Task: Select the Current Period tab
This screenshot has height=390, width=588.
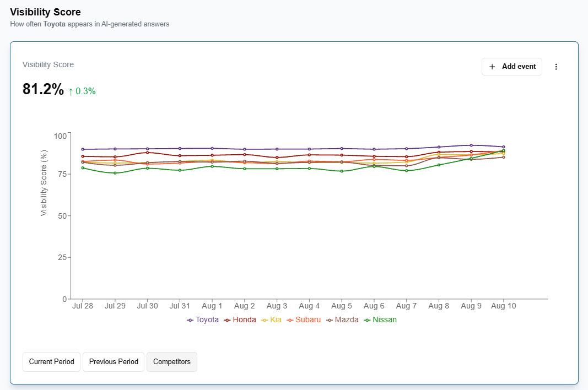Action: (x=51, y=362)
